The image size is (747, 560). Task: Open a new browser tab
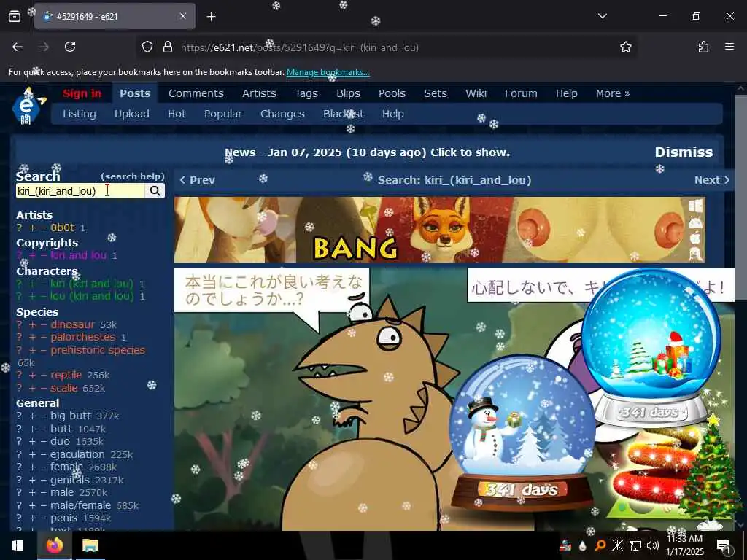[211, 17]
